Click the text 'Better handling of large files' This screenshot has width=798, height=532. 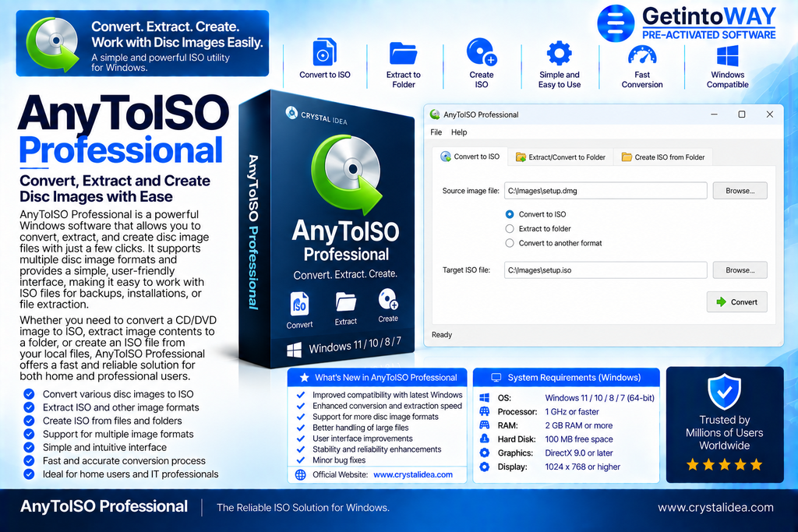point(360,428)
